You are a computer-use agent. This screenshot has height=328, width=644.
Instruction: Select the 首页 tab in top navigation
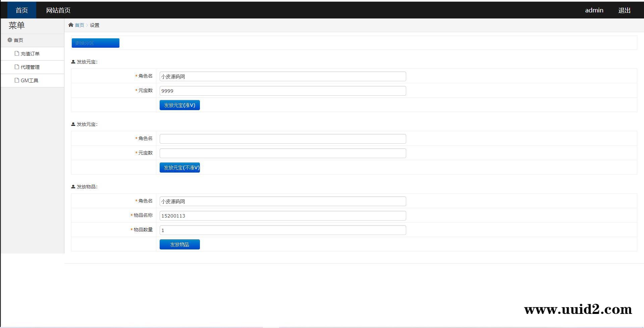[22, 10]
